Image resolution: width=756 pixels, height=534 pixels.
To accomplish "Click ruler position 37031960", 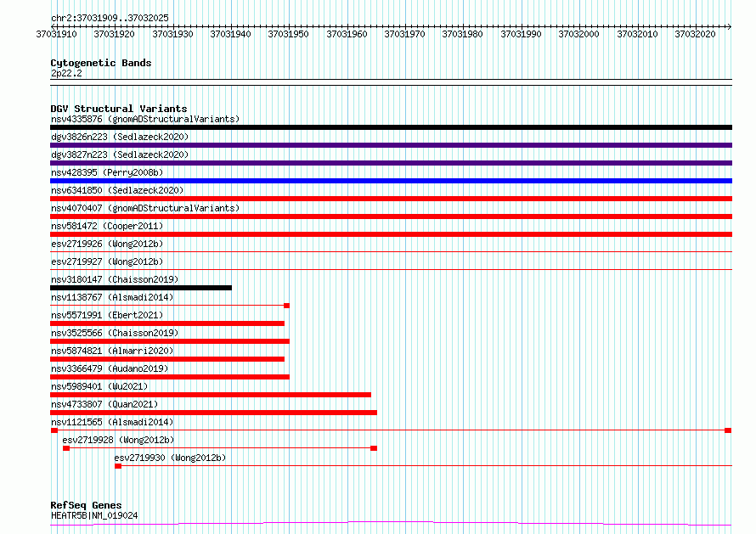I will tap(347, 34).
